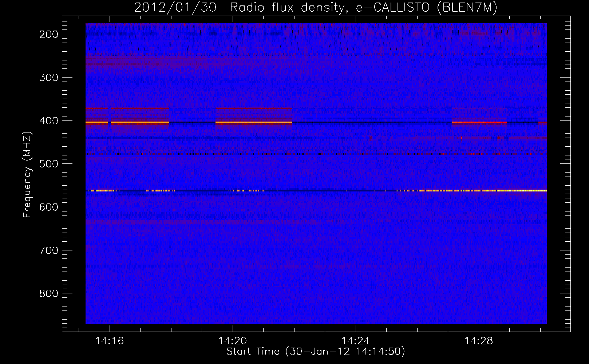Click the 14:20 time tick label
Screen dimensions: 589x364
[233, 341]
